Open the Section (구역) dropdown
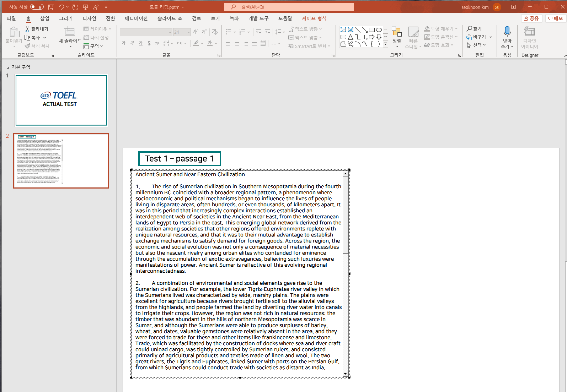567x392 pixels. click(x=101, y=46)
